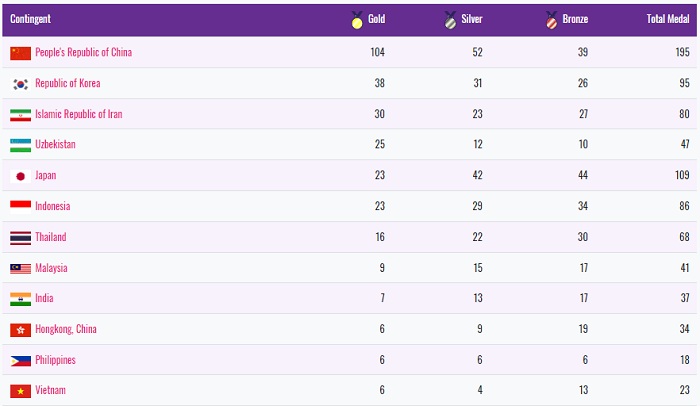The image size is (700, 406).
Task: Click the Indonesia flag icon
Action: (x=20, y=207)
